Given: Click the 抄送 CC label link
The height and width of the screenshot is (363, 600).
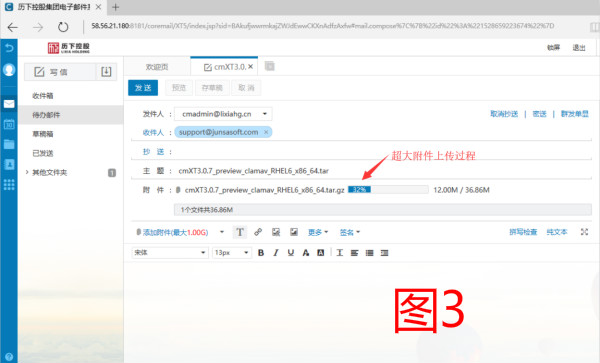Looking at the screenshot, I should point(153,152).
